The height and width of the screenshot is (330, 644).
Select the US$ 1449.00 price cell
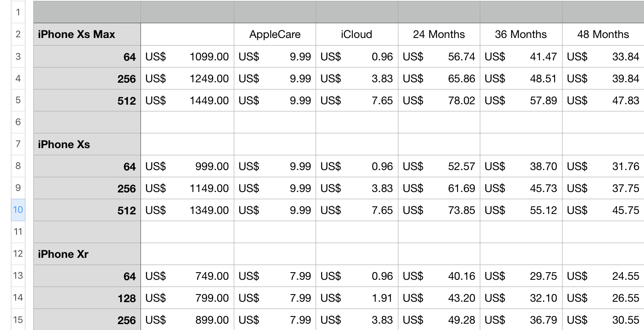coord(187,100)
